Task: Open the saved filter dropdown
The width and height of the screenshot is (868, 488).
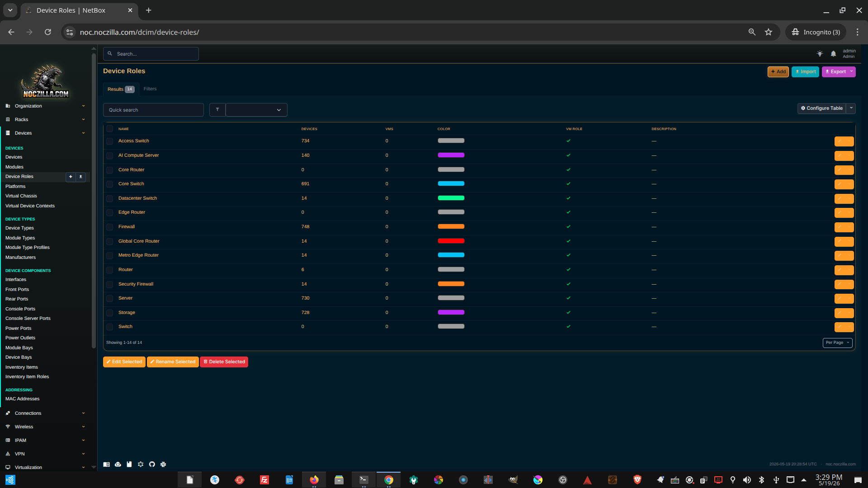Action: point(256,110)
